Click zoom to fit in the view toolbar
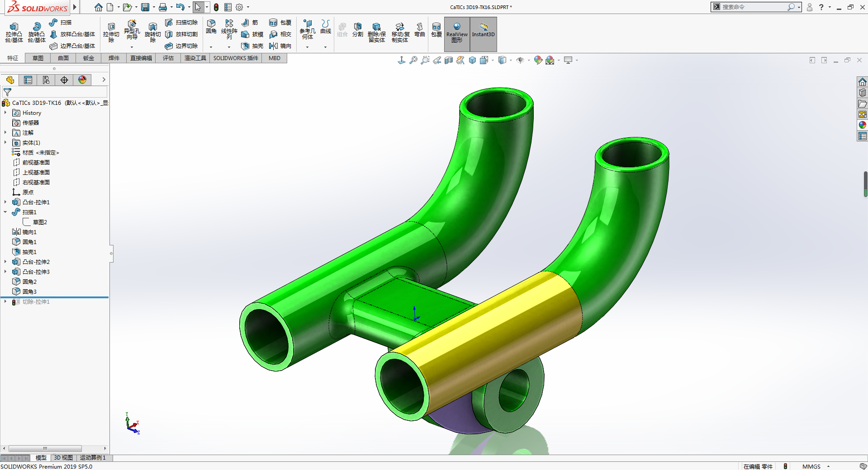 [x=413, y=60]
